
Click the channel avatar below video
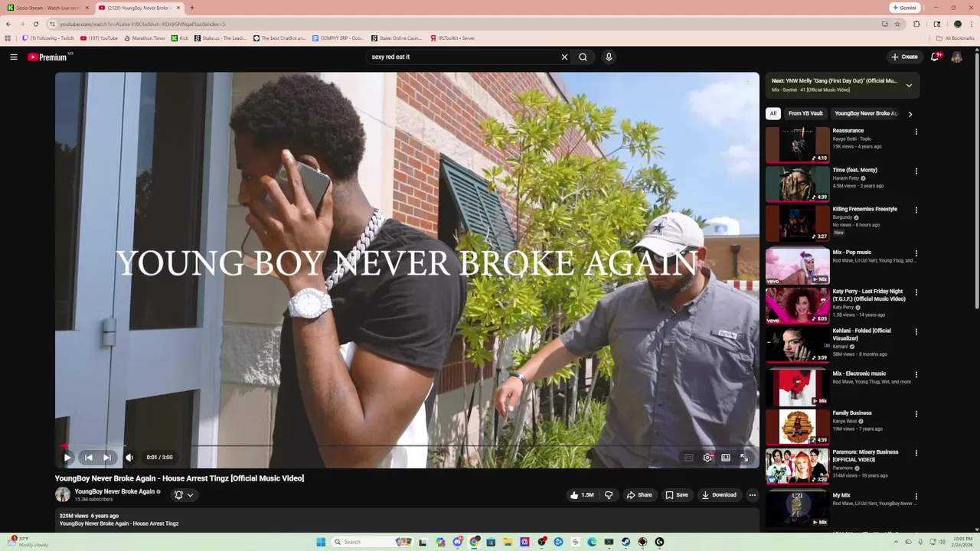point(63,495)
